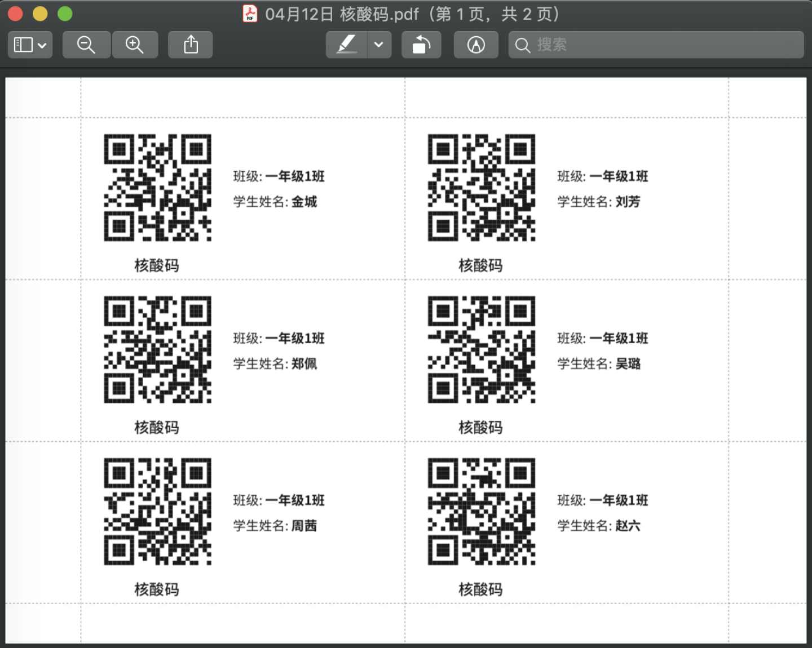This screenshot has height=648, width=812.
Task: Expand the highlight color dropdown arrow
Action: pyautogui.click(x=379, y=45)
